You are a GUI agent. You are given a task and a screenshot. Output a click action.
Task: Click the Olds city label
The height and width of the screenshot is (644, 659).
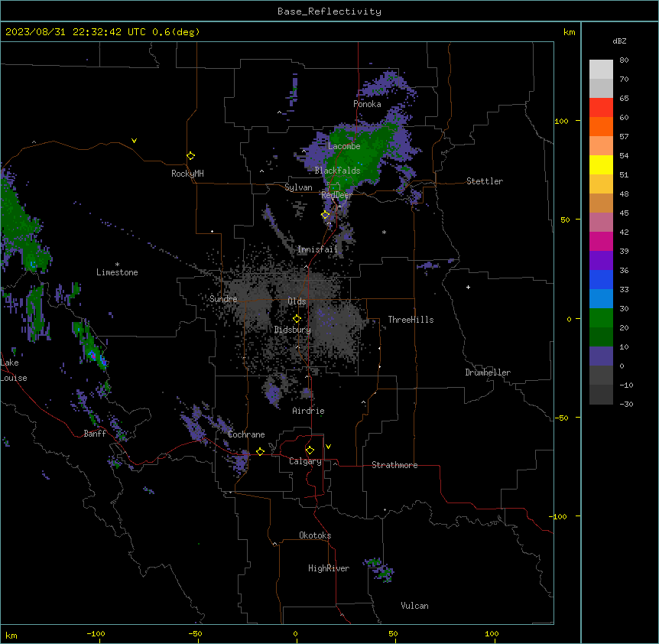coord(297,301)
